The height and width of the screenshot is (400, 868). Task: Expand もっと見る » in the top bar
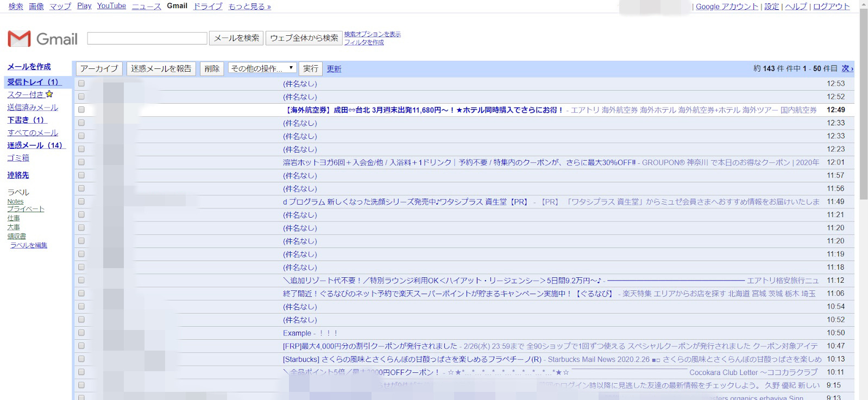pos(249,6)
